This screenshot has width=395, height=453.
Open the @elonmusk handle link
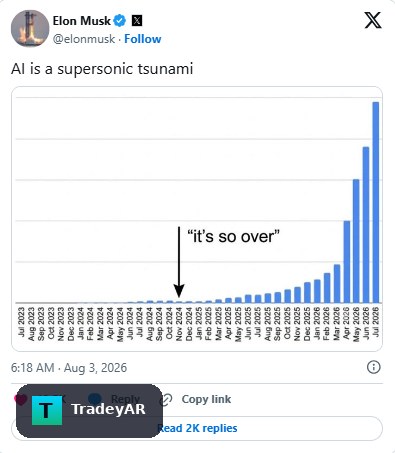[x=84, y=39]
